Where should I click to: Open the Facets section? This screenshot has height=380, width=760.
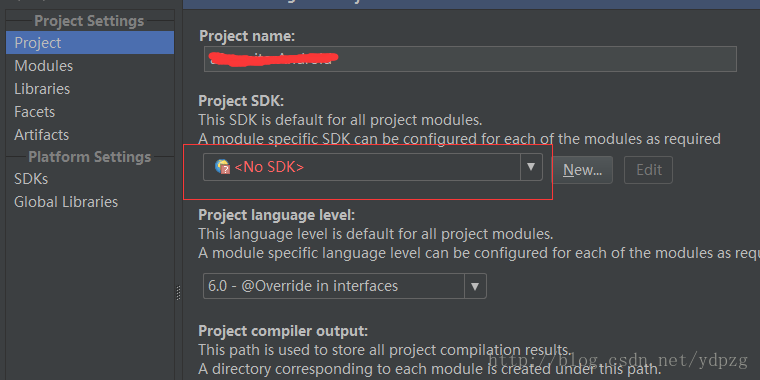point(34,112)
